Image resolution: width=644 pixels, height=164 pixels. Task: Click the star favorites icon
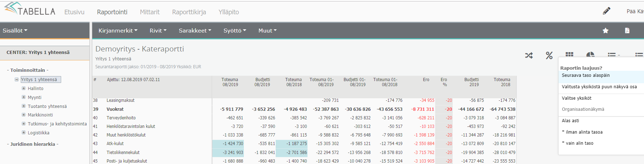click(x=605, y=31)
